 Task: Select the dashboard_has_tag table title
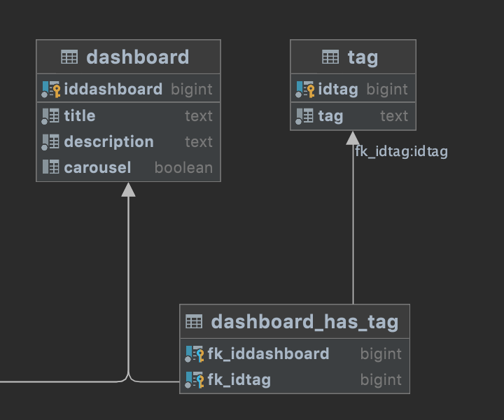[x=304, y=322]
